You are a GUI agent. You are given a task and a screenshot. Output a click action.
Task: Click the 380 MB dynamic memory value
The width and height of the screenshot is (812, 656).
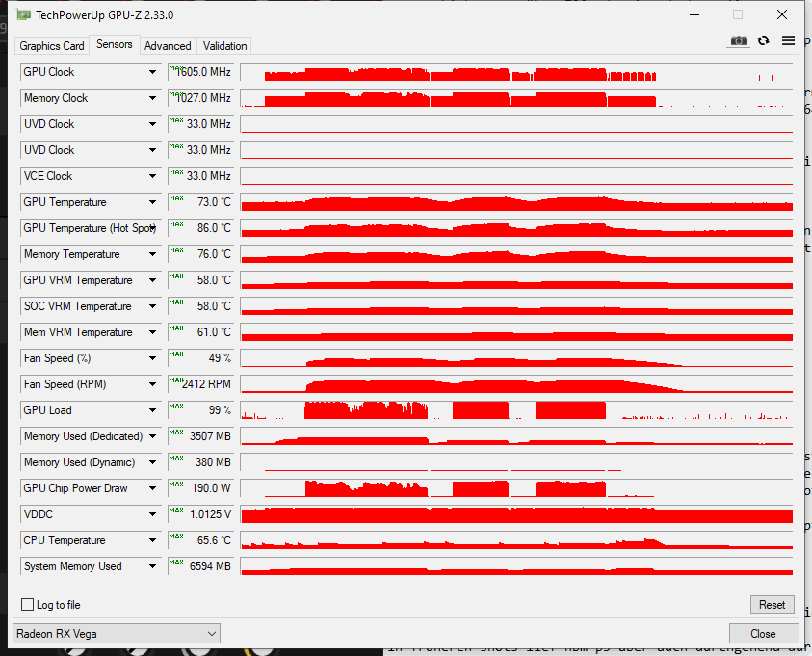click(201, 462)
